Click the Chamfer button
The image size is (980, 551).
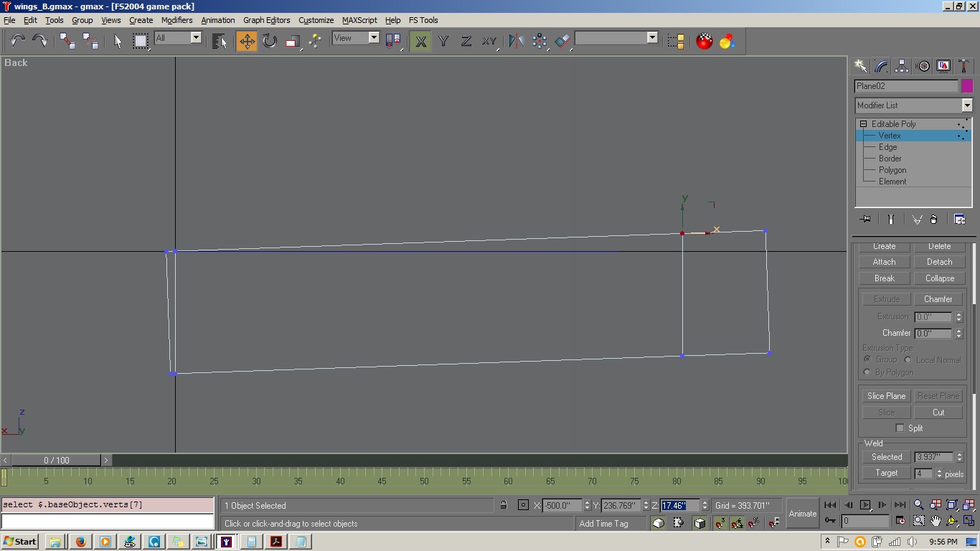(938, 299)
